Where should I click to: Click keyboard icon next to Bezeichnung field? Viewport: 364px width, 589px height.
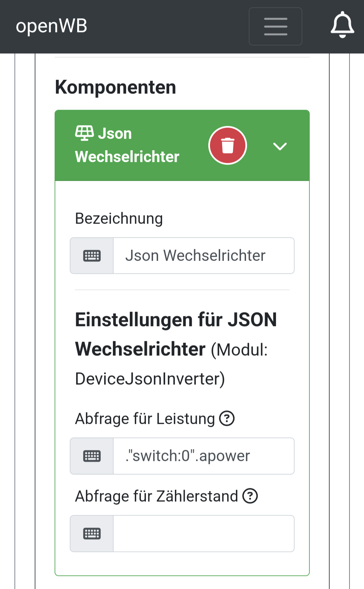pyautogui.click(x=92, y=256)
